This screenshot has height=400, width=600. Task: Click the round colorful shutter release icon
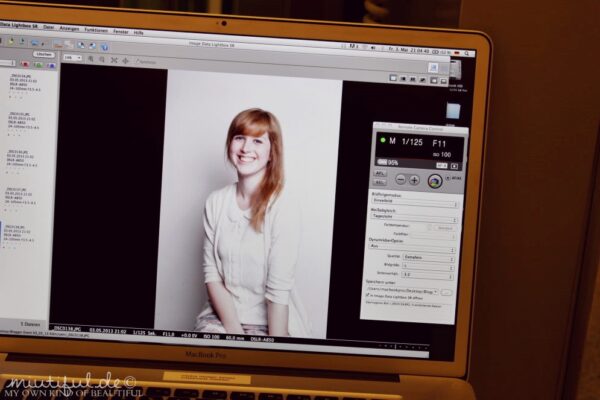pos(434,181)
